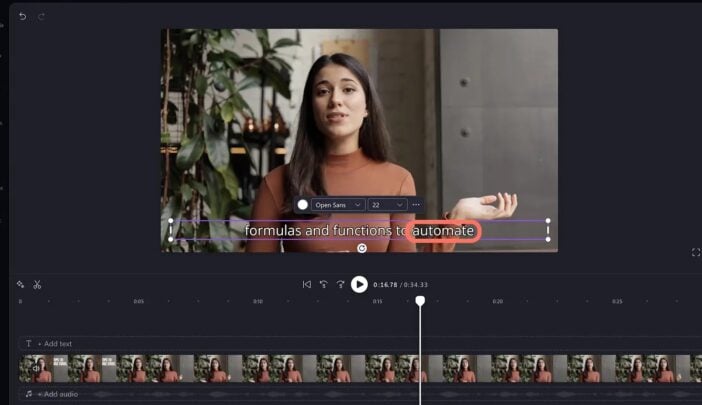702x405 pixels.
Task: Select the scissors split tool
Action: click(37, 285)
